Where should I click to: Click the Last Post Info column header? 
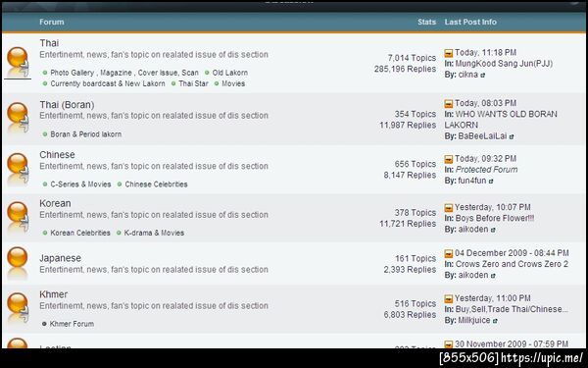(470, 23)
